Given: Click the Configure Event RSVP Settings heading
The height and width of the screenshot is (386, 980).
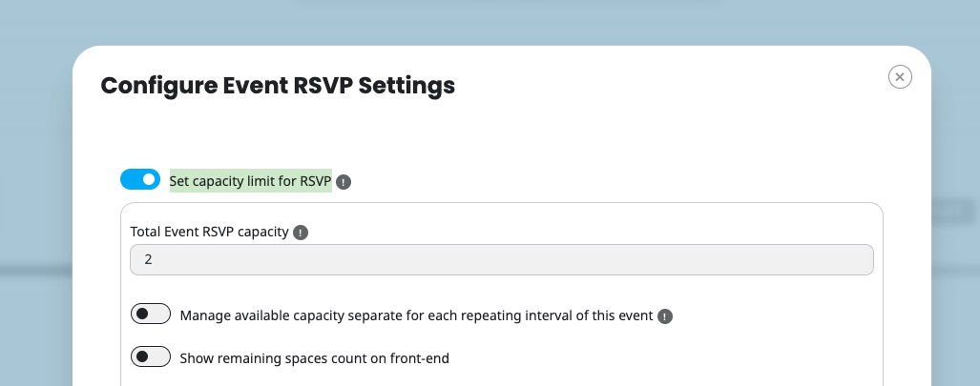Looking at the screenshot, I should coord(278,85).
